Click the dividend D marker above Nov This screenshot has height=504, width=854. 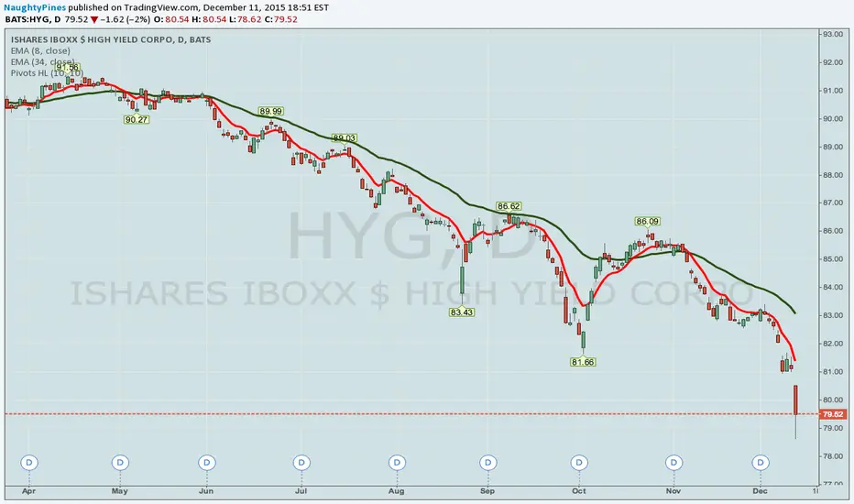[673, 463]
